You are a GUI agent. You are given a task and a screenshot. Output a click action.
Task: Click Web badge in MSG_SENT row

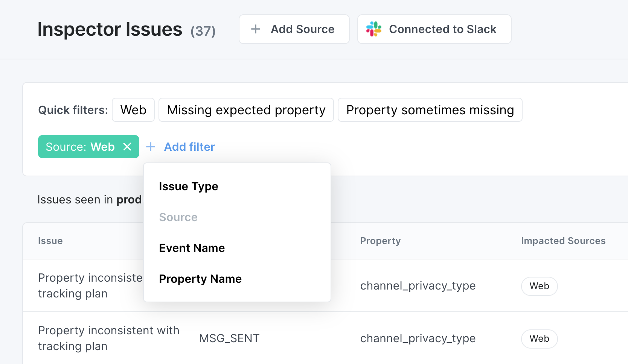click(539, 339)
